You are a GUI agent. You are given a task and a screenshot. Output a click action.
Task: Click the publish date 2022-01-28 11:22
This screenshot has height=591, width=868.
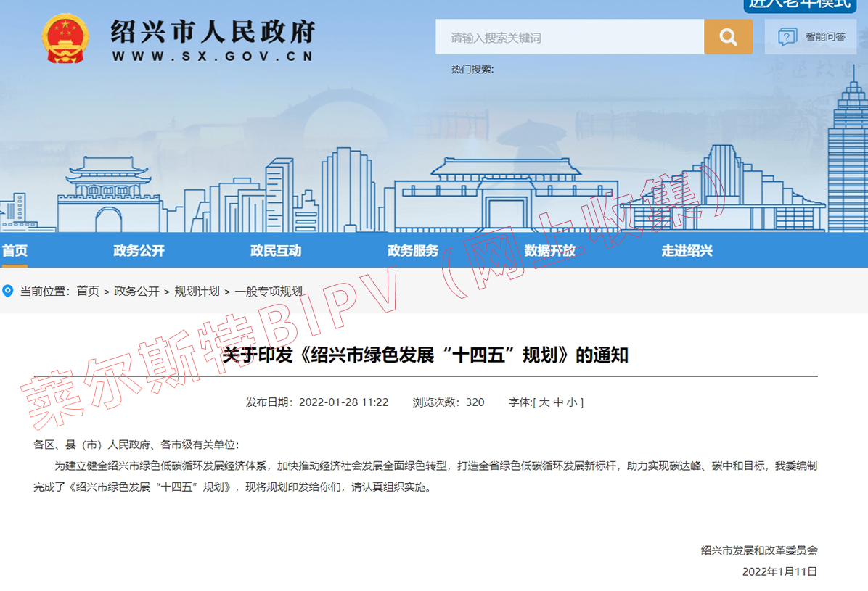(x=344, y=402)
